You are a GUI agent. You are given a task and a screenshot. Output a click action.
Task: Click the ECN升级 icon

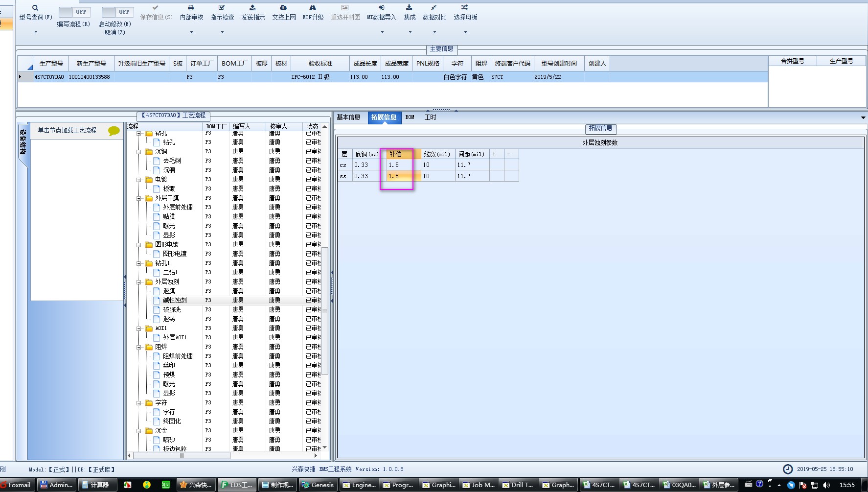coord(313,8)
